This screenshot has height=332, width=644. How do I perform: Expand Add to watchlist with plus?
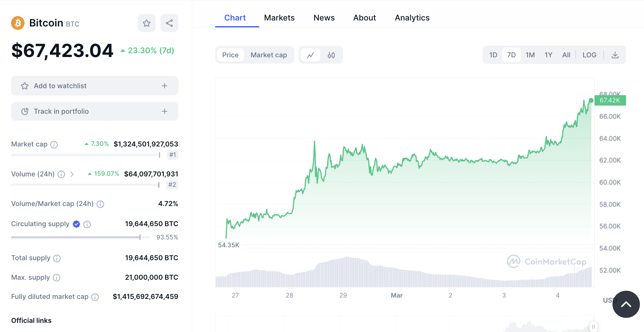coord(164,86)
